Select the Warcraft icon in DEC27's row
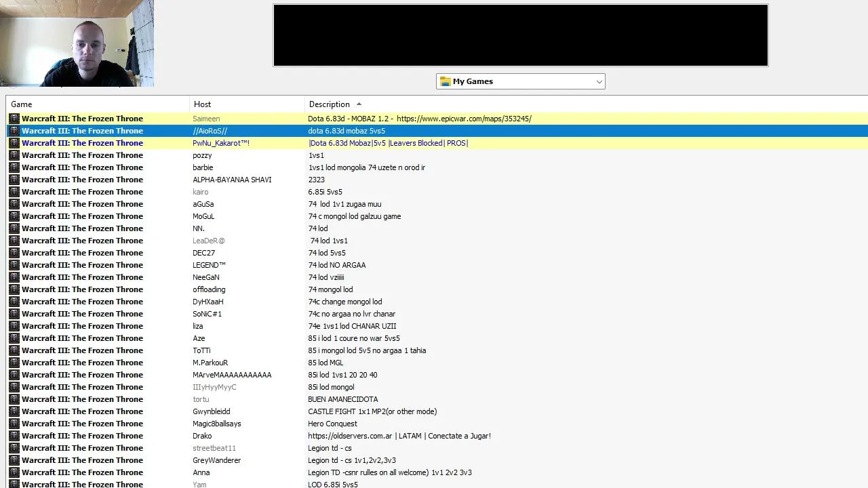This screenshot has width=868, height=488. [x=14, y=253]
